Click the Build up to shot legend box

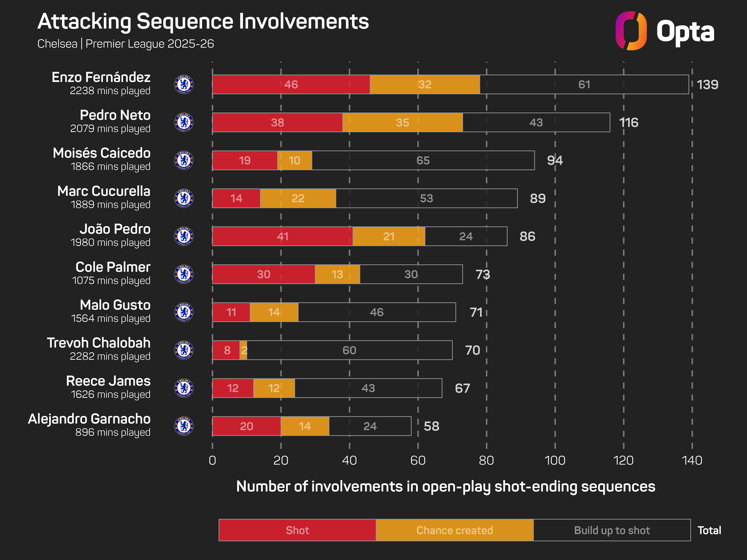[612, 530]
